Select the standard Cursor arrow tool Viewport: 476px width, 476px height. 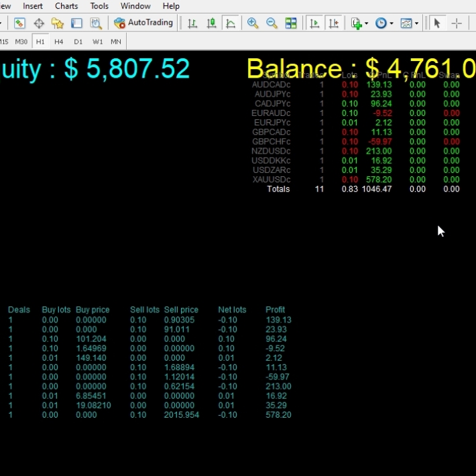point(437,23)
